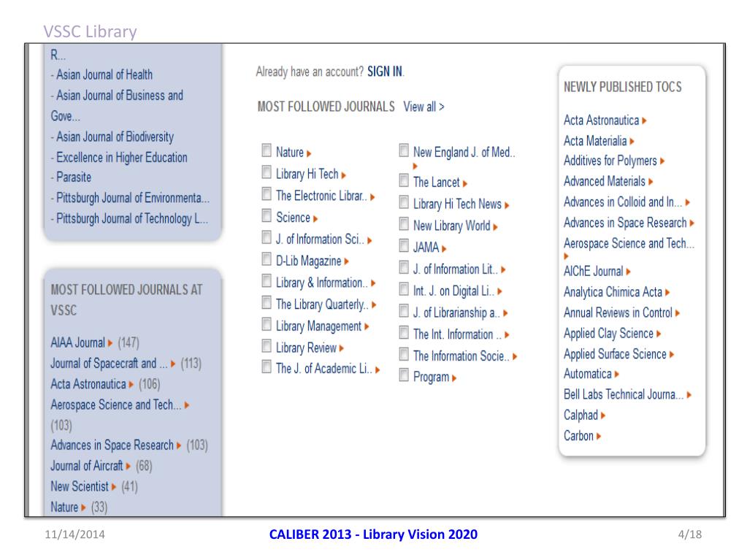The height and width of the screenshot is (560, 747).
Task: Check the Library Hi Tech checkbox
Action: pos(267,172)
